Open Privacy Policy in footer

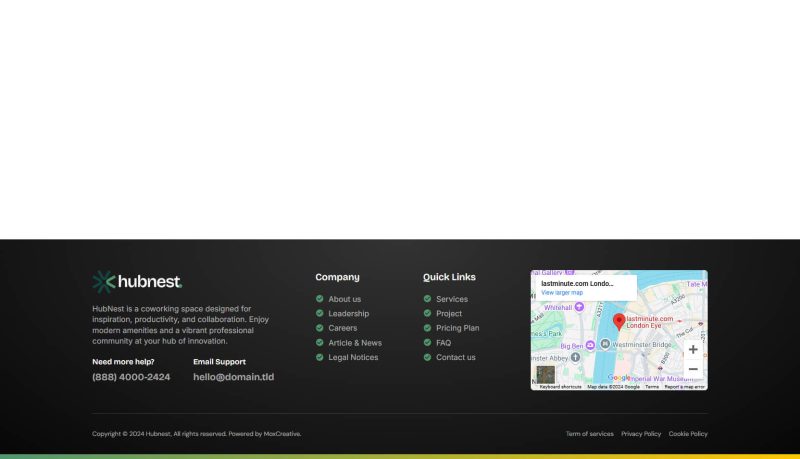click(x=641, y=434)
